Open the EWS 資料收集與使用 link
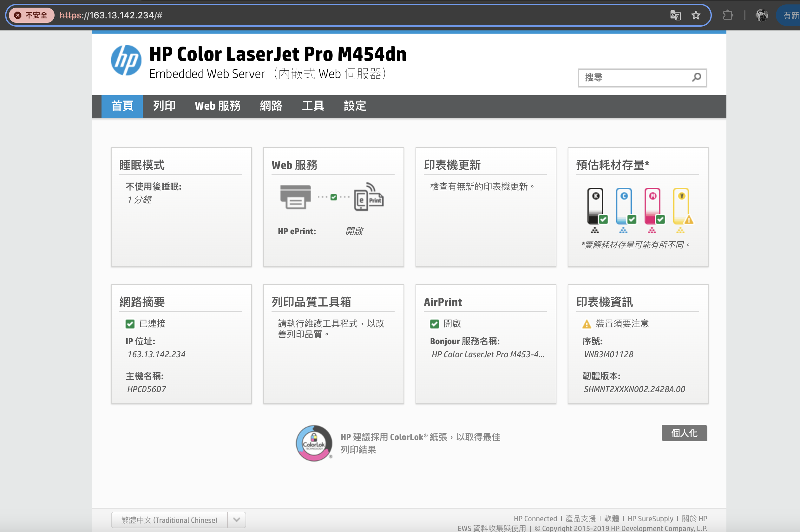 tap(491, 528)
